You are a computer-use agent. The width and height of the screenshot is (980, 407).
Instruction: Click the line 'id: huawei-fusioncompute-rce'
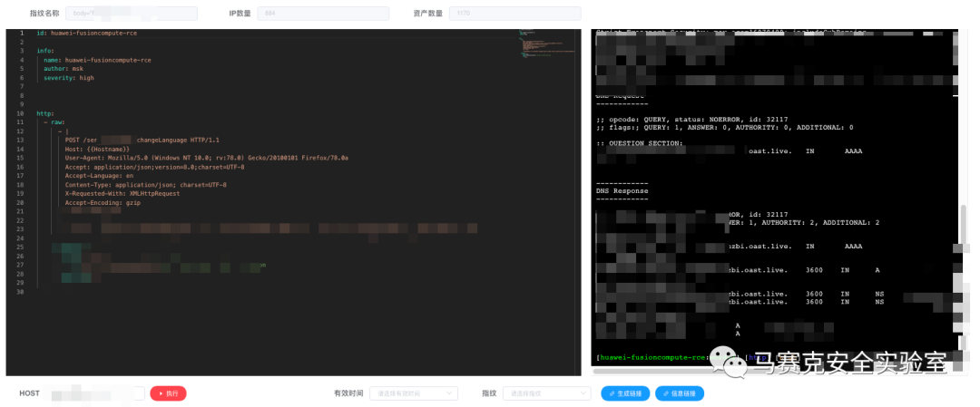[x=86, y=33]
